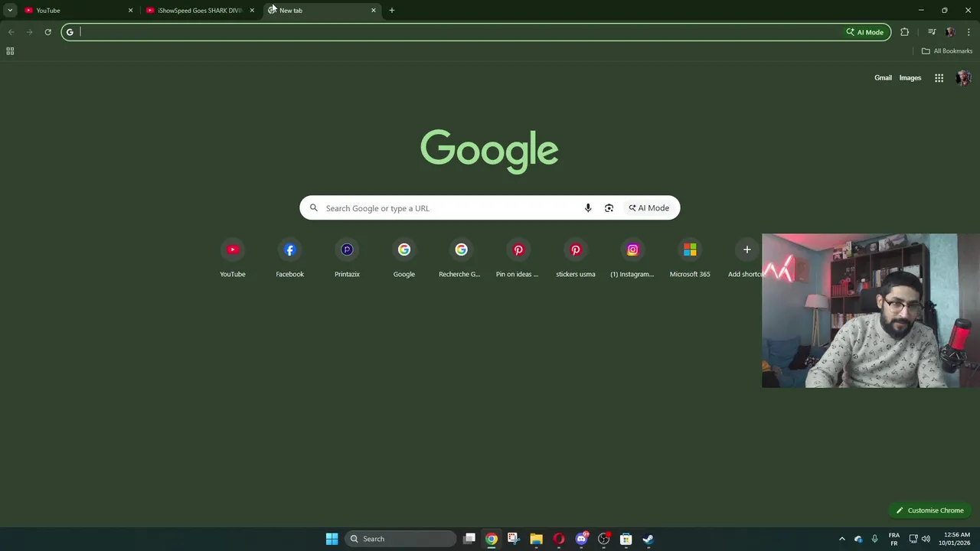Click AI Mode in the search box

(649, 208)
